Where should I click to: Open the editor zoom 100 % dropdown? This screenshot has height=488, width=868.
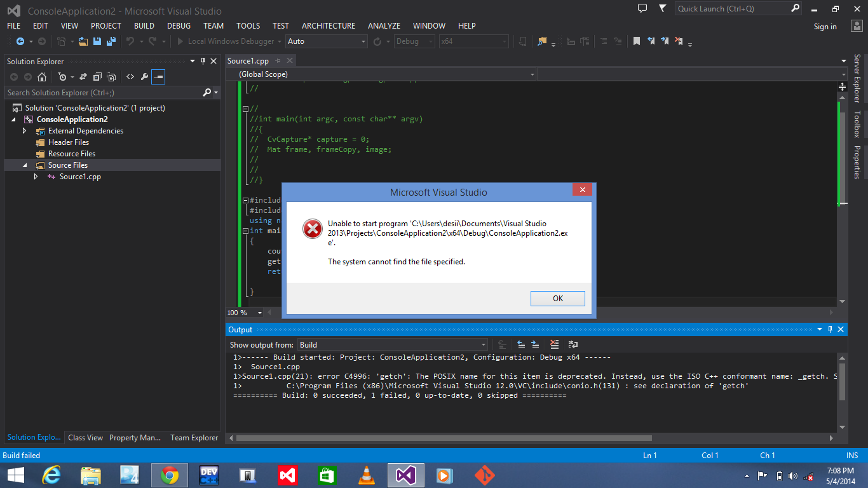[x=260, y=313]
